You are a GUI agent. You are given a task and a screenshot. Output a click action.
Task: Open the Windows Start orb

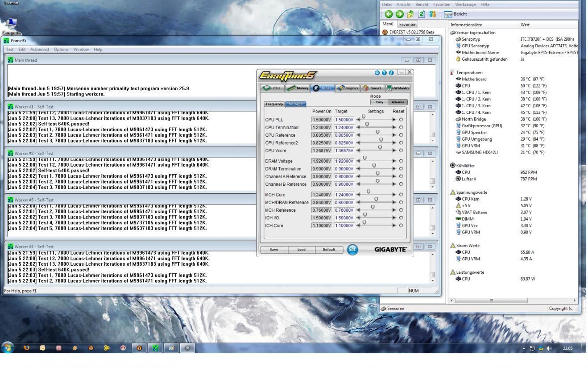tap(8, 347)
